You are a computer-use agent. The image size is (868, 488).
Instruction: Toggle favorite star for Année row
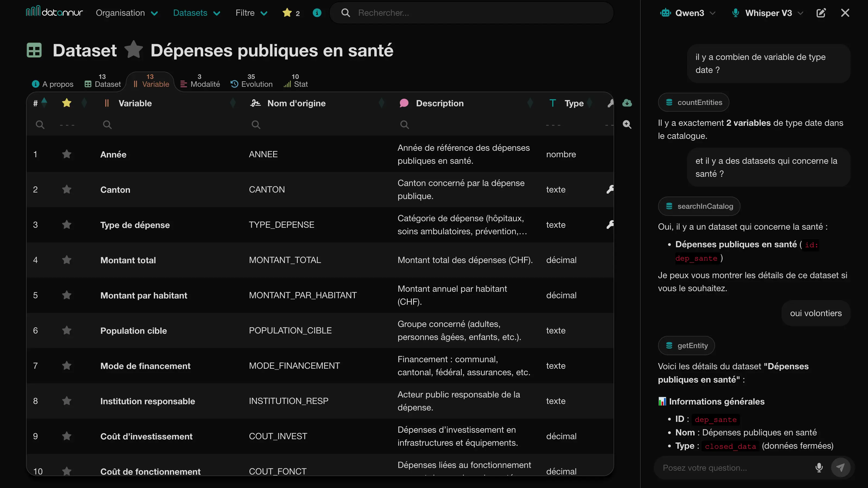tap(67, 154)
